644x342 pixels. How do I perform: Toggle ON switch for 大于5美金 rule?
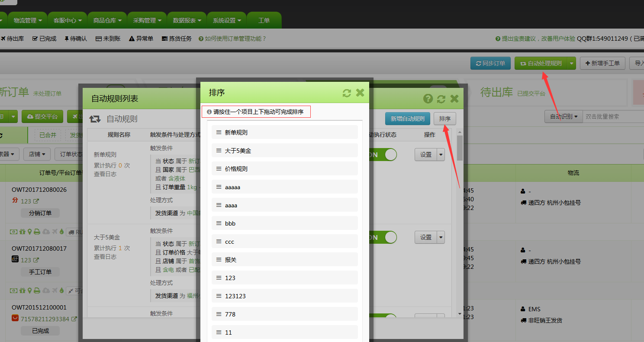(383, 237)
